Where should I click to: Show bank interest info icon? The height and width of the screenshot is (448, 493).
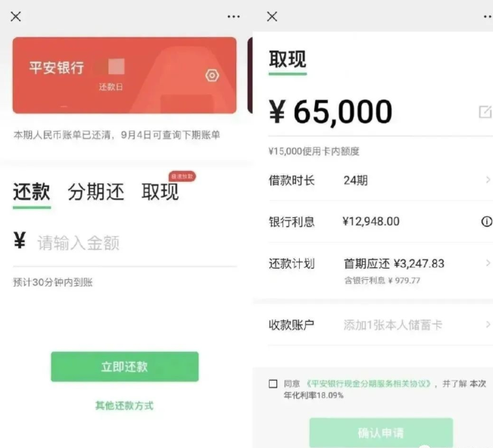[487, 222]
